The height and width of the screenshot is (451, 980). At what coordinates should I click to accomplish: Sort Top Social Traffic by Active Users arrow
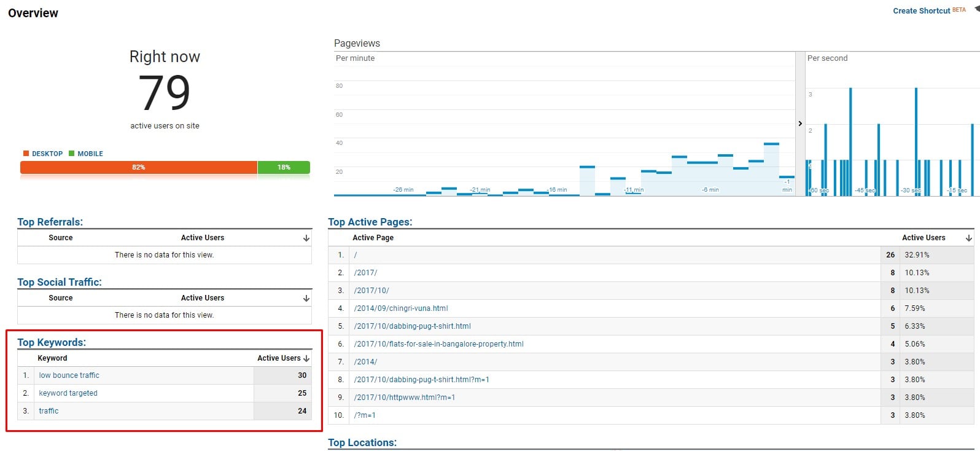pos(306,299)
